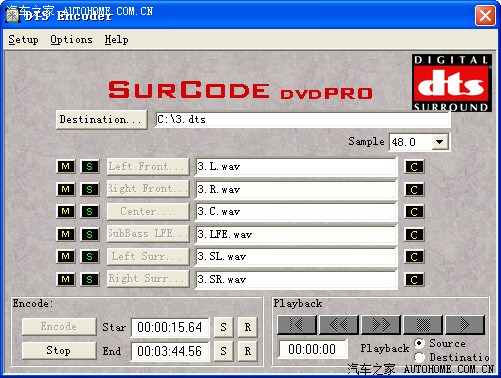Click the destination path field C:\3.dts
Screen dimensions: 501x378
click(303, 119)
